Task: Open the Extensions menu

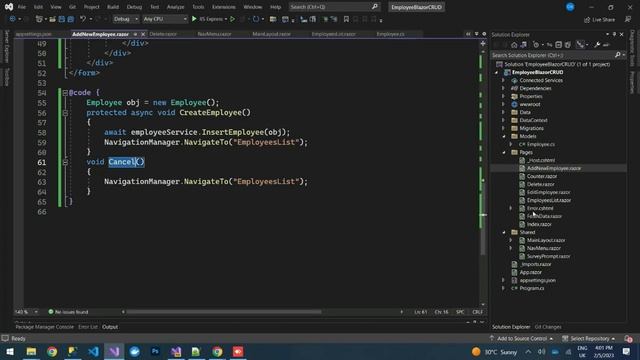Action: click(x=224, y=7)
